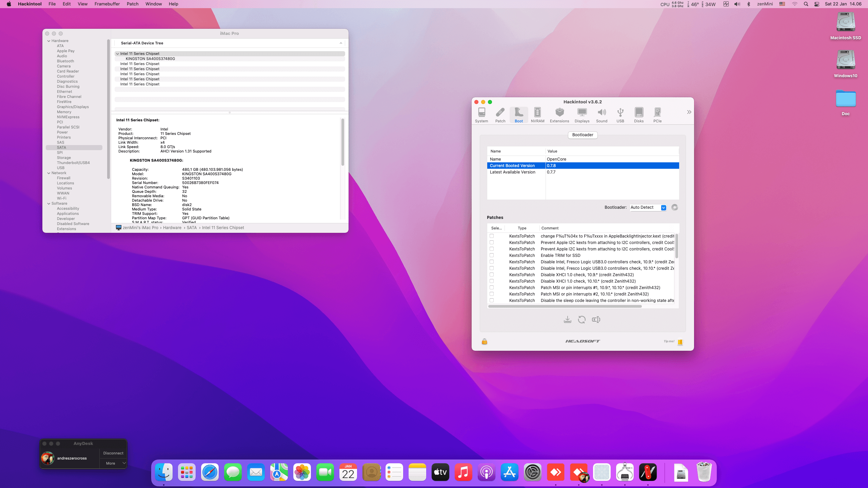
Task: Open the PCIe section in Hackintool
Action: (657, 115)
